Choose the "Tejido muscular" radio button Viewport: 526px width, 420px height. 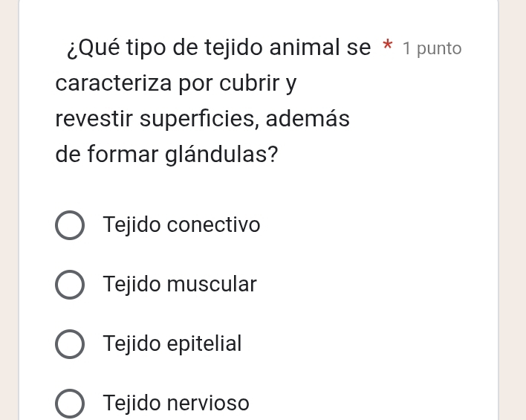[x=70, y=285]
